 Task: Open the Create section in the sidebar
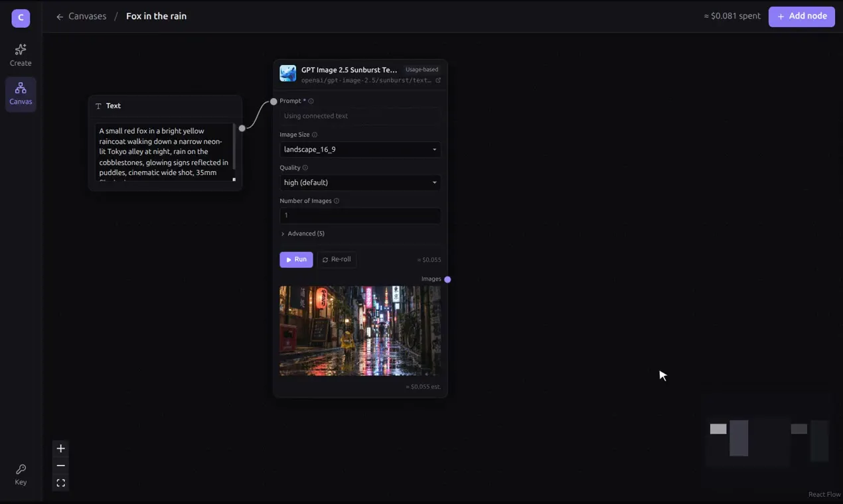(21, 55)
